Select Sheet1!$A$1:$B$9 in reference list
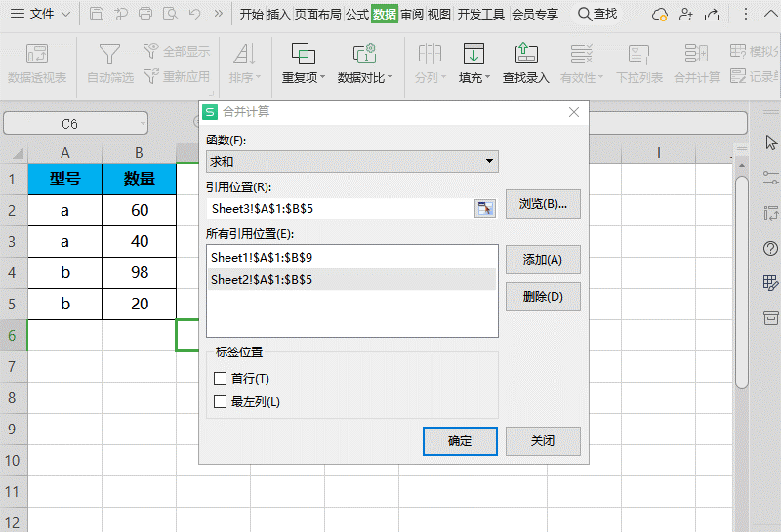Image resolution: width=781 pixels, height=532 pixels. pyautogui.click(x=352, y=258)
